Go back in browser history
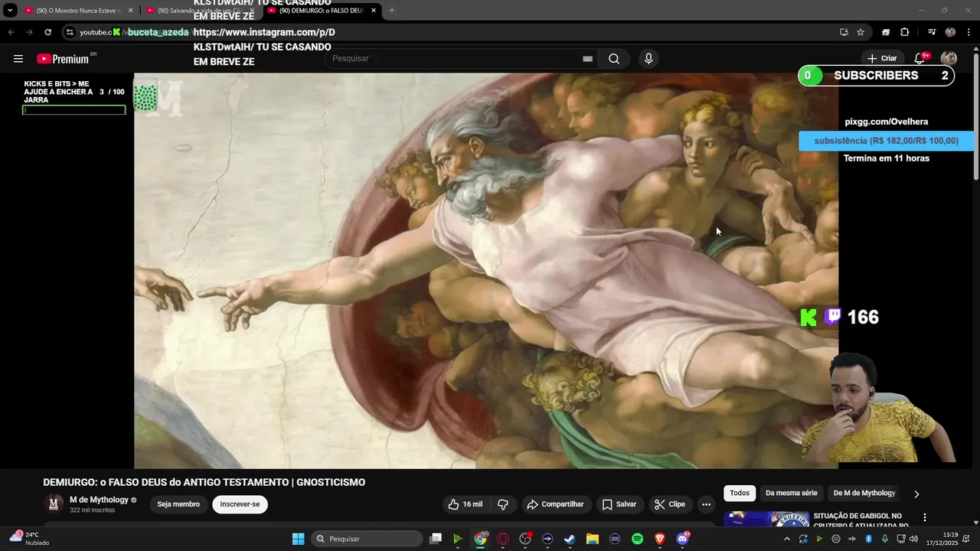Screen dimensions: 980x551 (11, 32)
